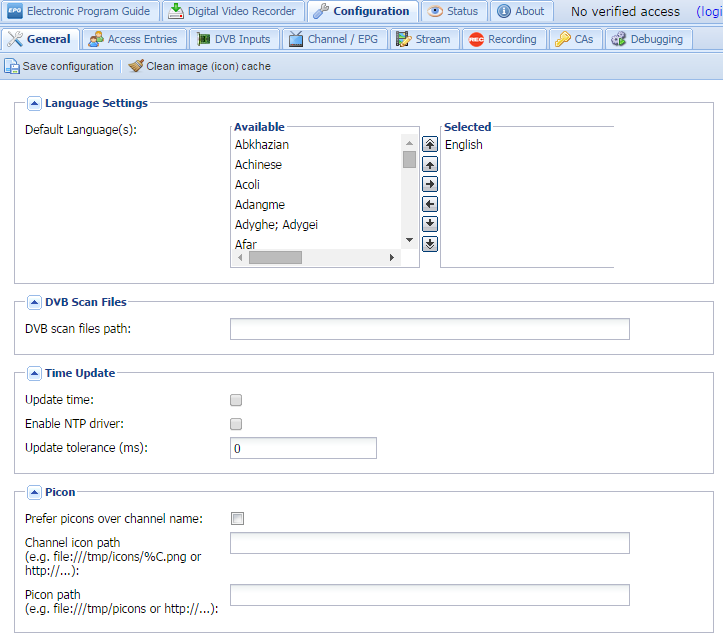The height and width of the screenshot is (636, 723).
Task: Click Available list scroll-left arrow
Action: point(240,257)
